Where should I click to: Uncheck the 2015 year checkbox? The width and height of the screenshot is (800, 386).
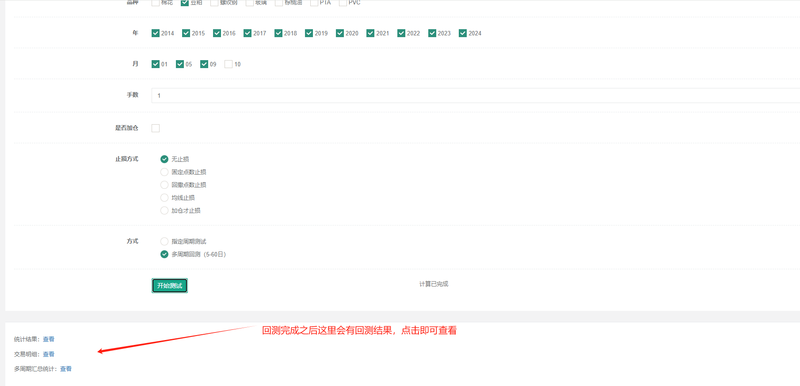(x=186, y=33)
